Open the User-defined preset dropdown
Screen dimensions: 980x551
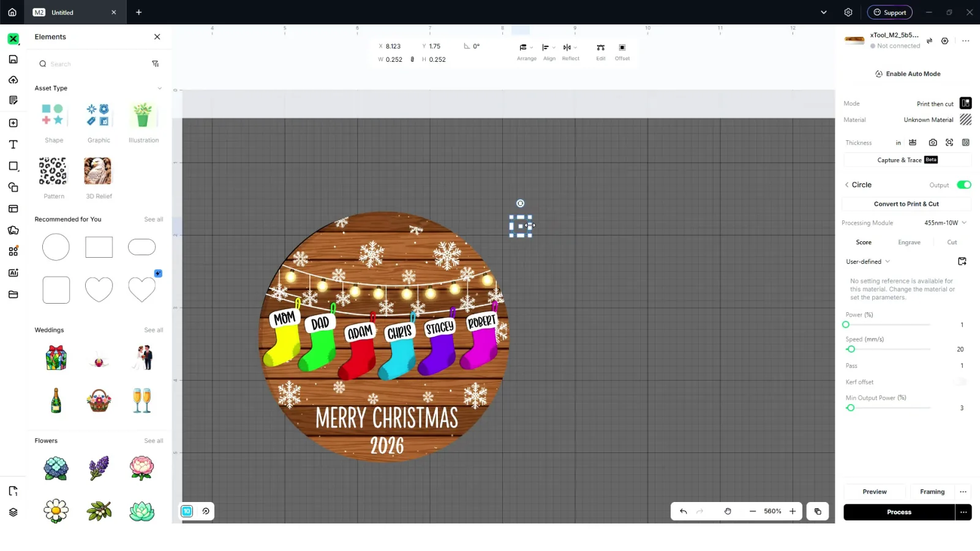tap(867, 261)
